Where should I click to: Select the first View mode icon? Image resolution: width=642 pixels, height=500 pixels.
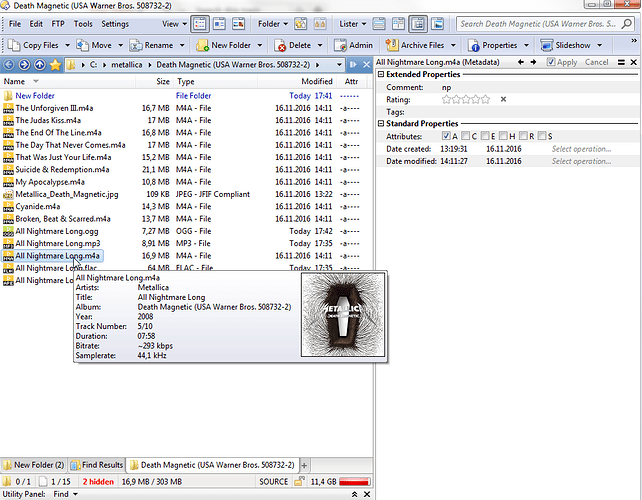(200, 24)
